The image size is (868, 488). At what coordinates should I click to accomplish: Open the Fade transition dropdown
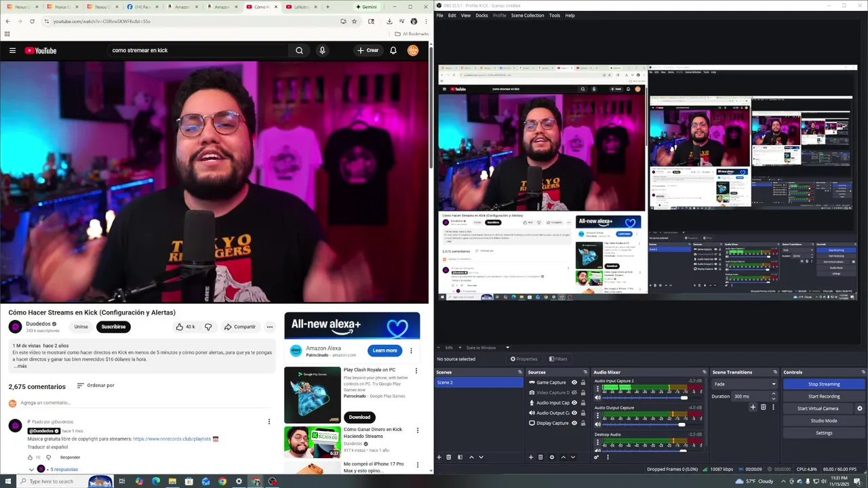point(745,384)
